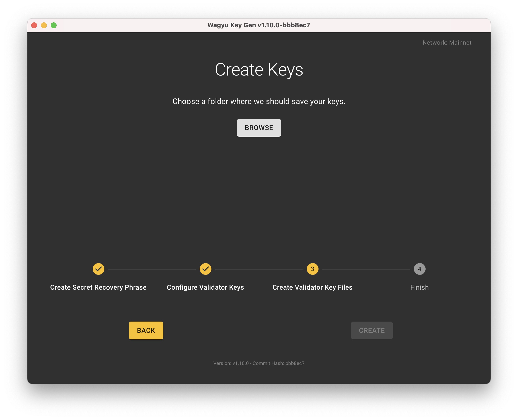Select the step 3 numbered circle
The width and height of the screenshot is (518, 420).
(x=312, y=269)
